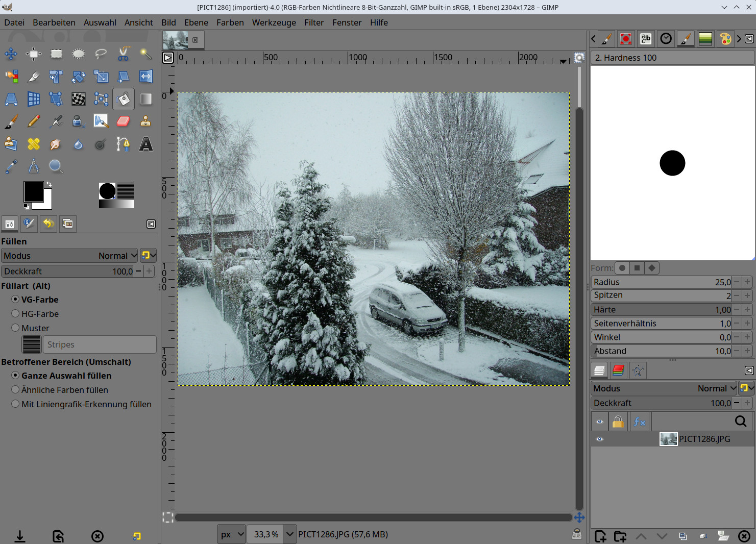This screenshot has width=756, height=544.
Task: Select the Flip tool
Action: click(x=146, y=76)
